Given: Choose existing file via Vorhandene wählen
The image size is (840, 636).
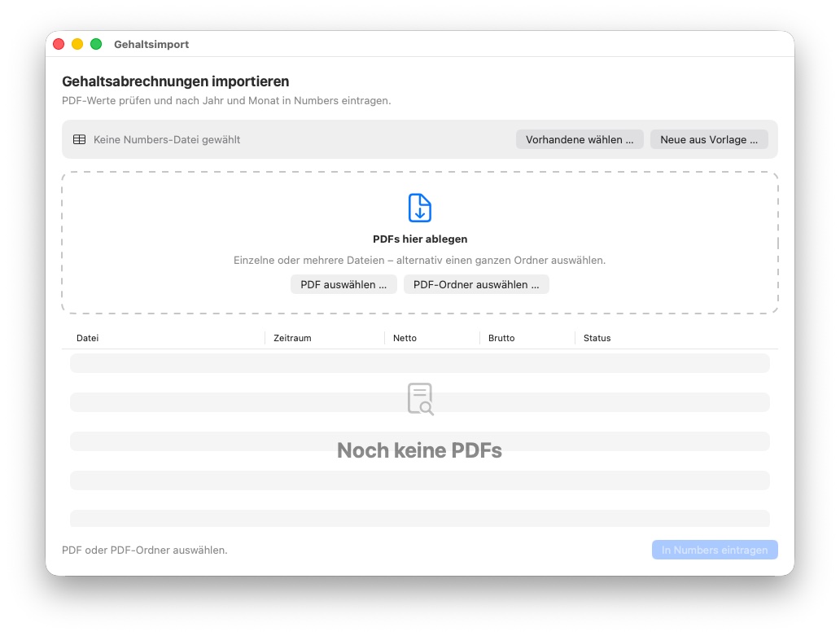Looking at the screenshot, I should coord(580,139).
